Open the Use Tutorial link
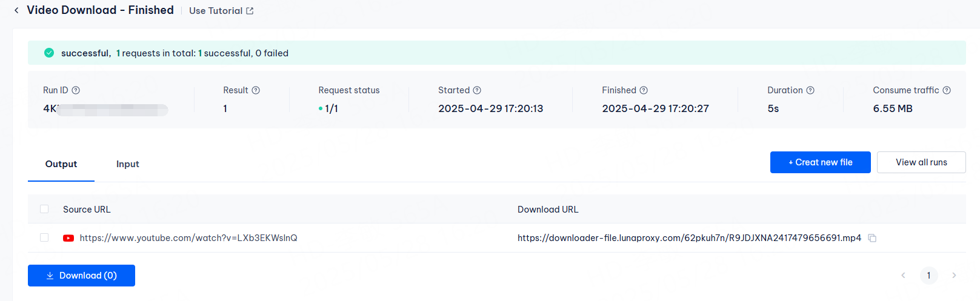This screenshot has width=980, height=301. pos(221,11)
